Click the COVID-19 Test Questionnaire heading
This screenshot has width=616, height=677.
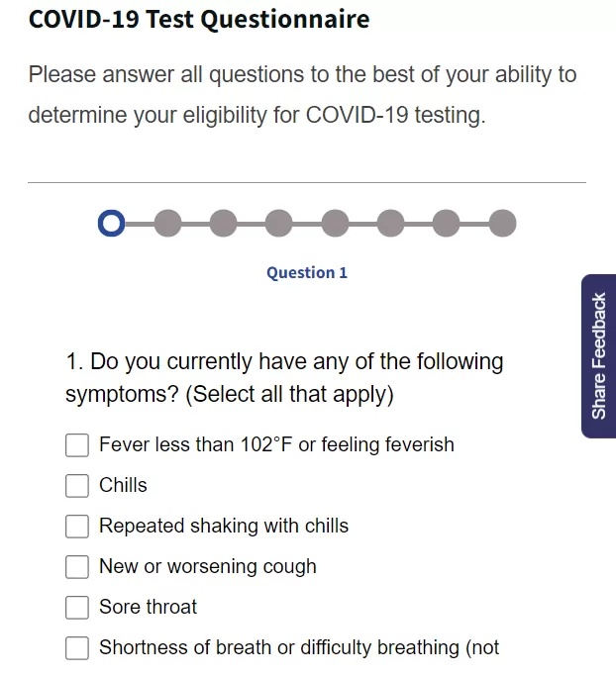199,20
